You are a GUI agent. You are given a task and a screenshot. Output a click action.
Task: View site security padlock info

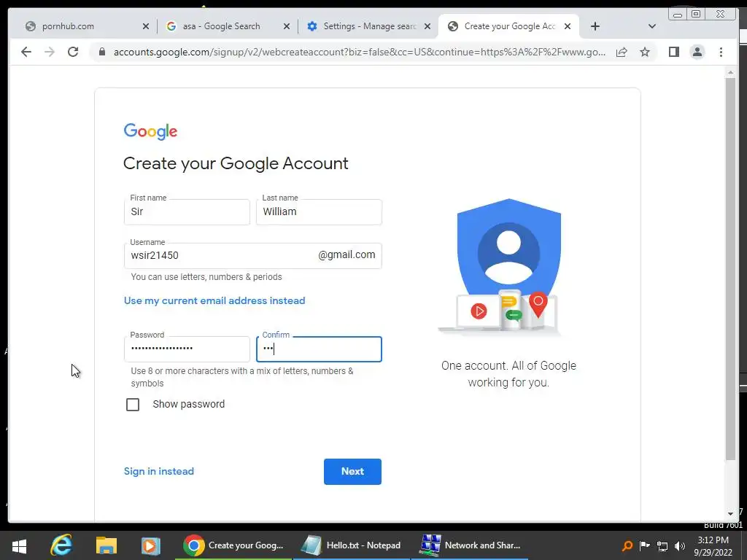[x=102, y=52]
